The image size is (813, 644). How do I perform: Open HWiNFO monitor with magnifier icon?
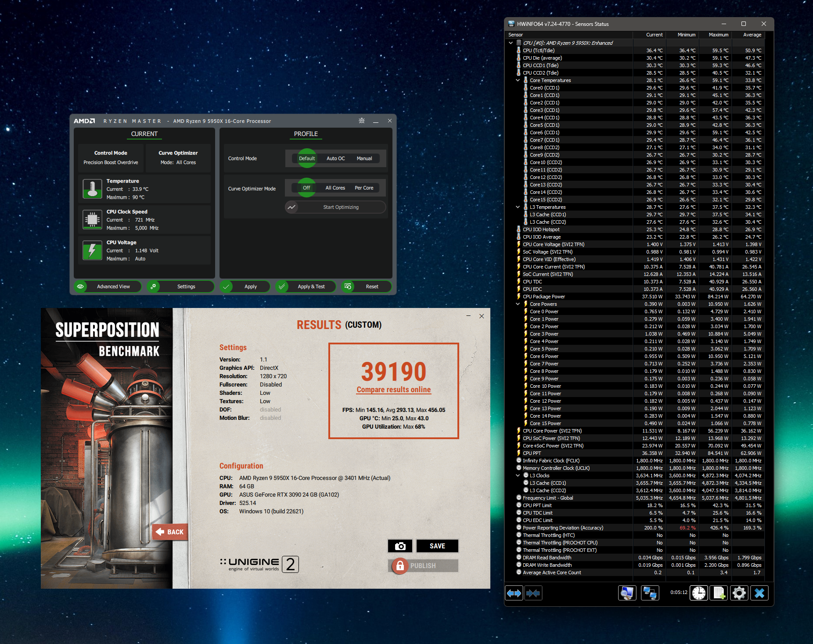[627, 593]
